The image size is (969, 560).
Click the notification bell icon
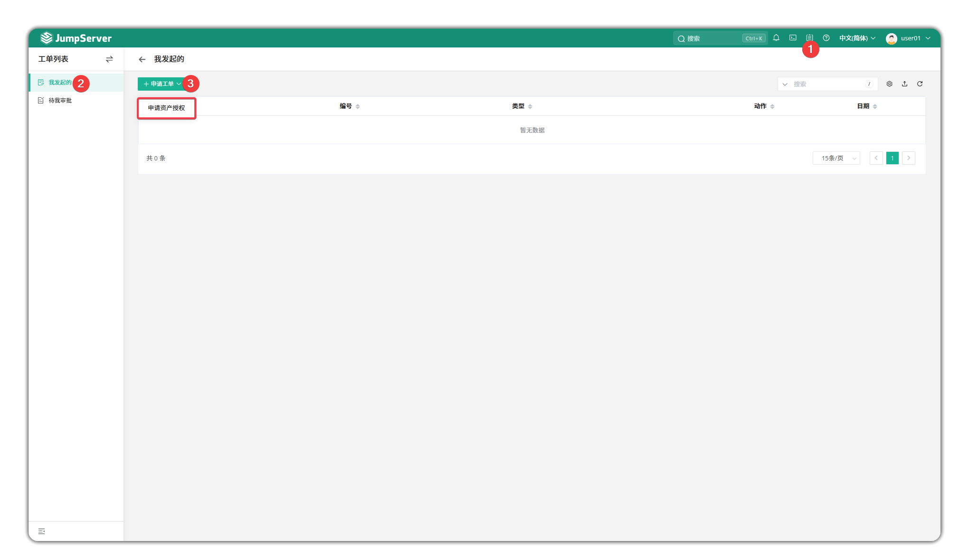[776, 38]
